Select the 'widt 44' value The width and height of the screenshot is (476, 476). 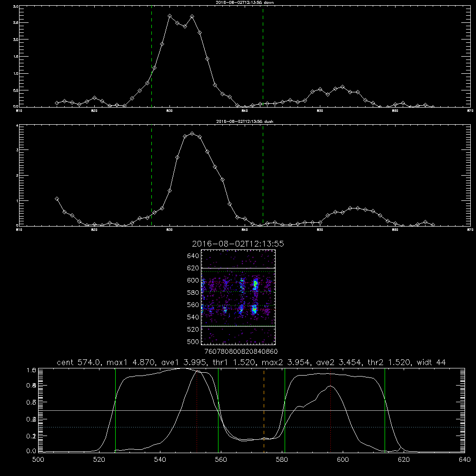[431, 362]
